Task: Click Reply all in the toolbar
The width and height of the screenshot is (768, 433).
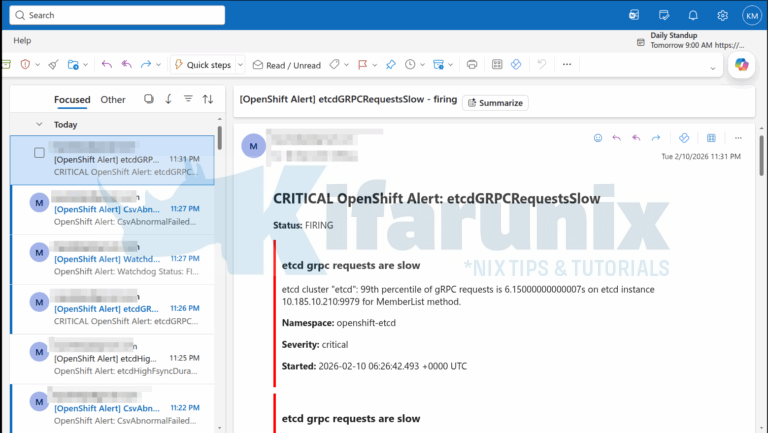Action: click(127, 64)
